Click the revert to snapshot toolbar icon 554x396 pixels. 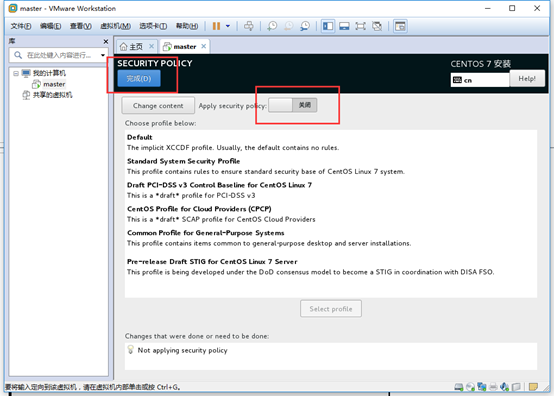coord(289,26)
